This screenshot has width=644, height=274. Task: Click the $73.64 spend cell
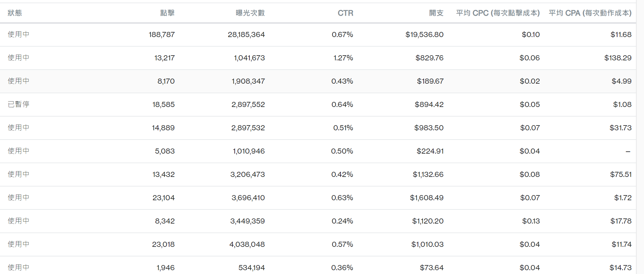click(x=431, y=268)
